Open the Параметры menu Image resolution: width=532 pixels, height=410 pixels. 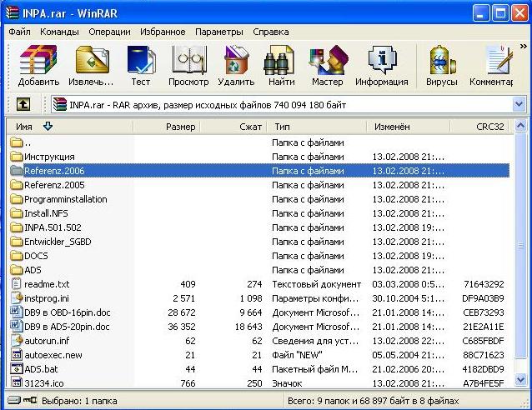click(x=218, y=32)
